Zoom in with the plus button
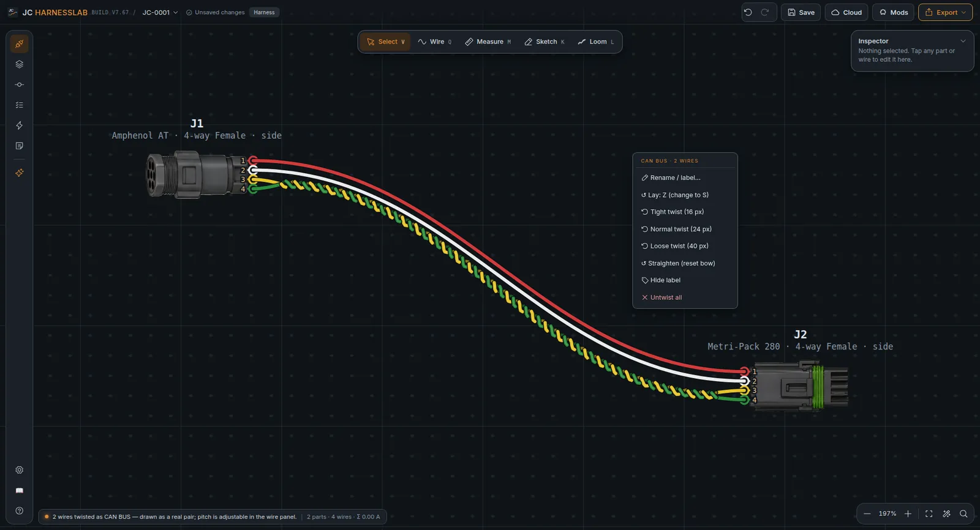980x530 pixels. [908, 514]
